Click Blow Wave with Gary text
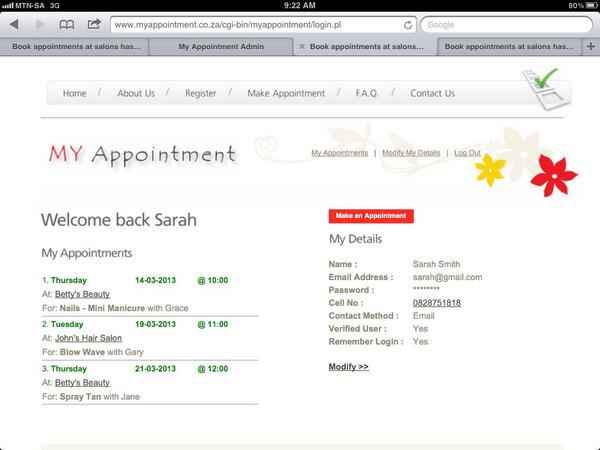Viewport: 600px width, 450px height. click(x=101, y=352)
